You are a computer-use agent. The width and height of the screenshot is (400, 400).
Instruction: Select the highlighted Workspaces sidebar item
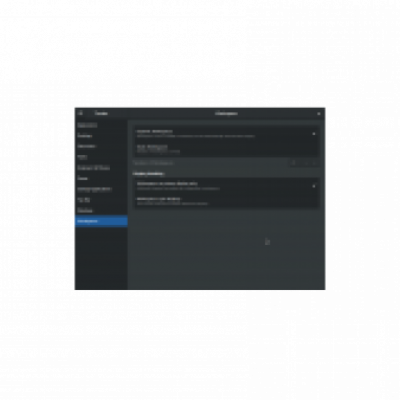101,221
